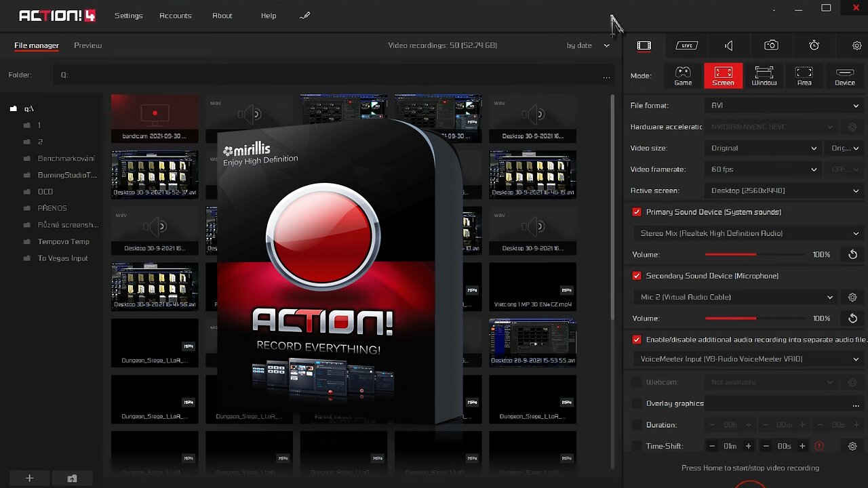Reset primary sound device volume
Screen dimensions: 868x488
point(852,254)
